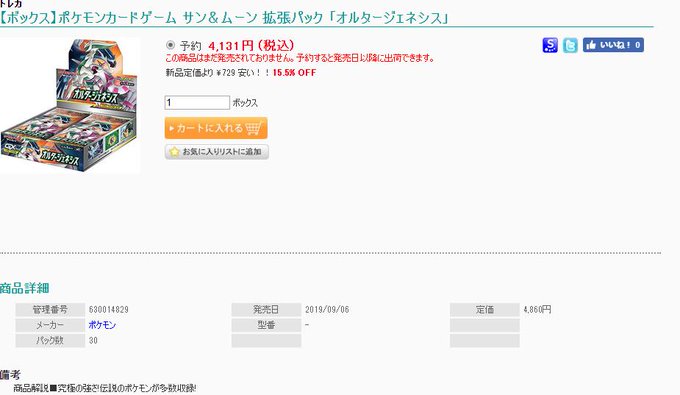Click the 商品解説 description line

pos(105,388)
